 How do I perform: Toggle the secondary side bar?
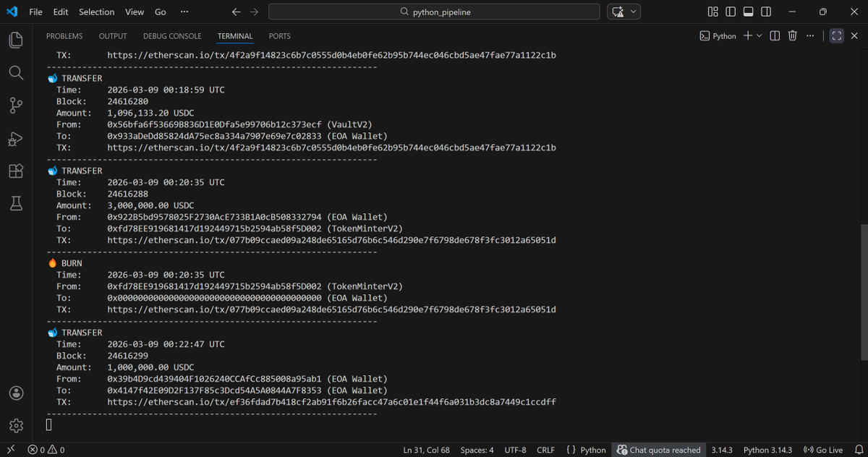(x=767, y=12)
